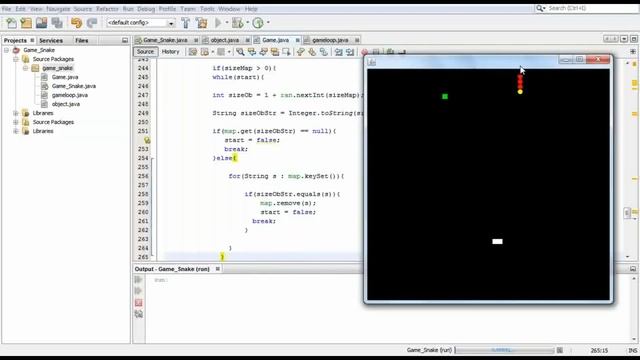Collapse the Game_Snake project node
The image size is (640, 360).
coord(7,50)
